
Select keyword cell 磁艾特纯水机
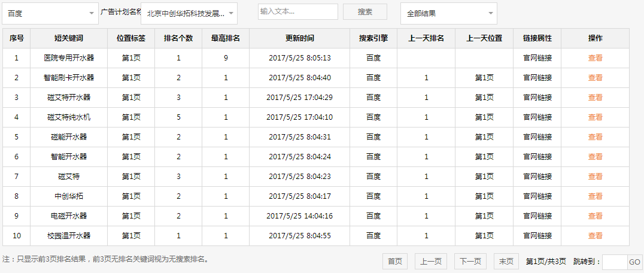(69, 117)
